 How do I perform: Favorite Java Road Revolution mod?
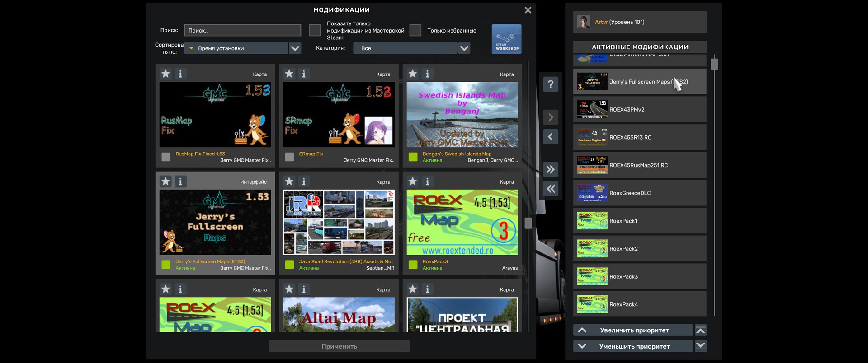pyautogui.click(x=289, y=181)
